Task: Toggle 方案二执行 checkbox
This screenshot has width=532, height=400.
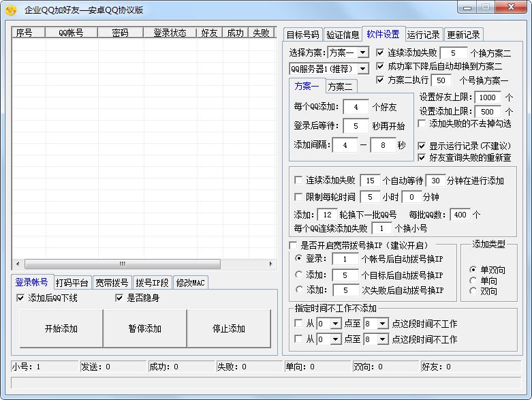Action: tap(380, 80)
